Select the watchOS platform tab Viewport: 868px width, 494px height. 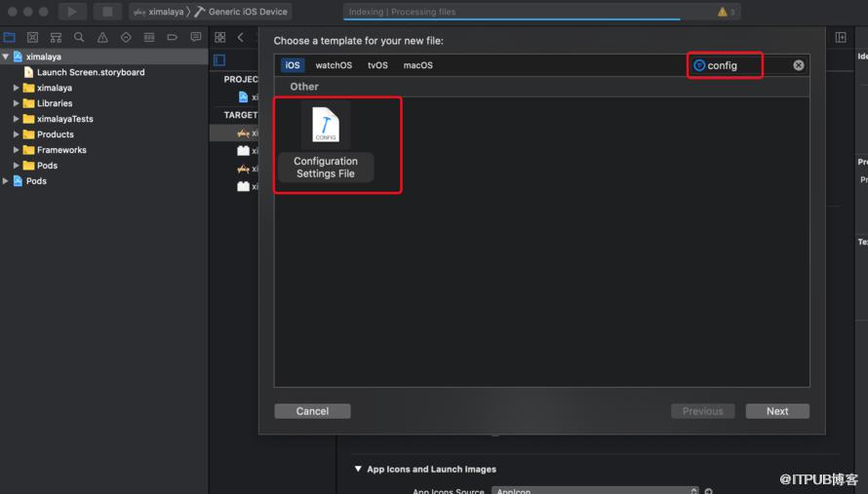click(x=334, y=65)
